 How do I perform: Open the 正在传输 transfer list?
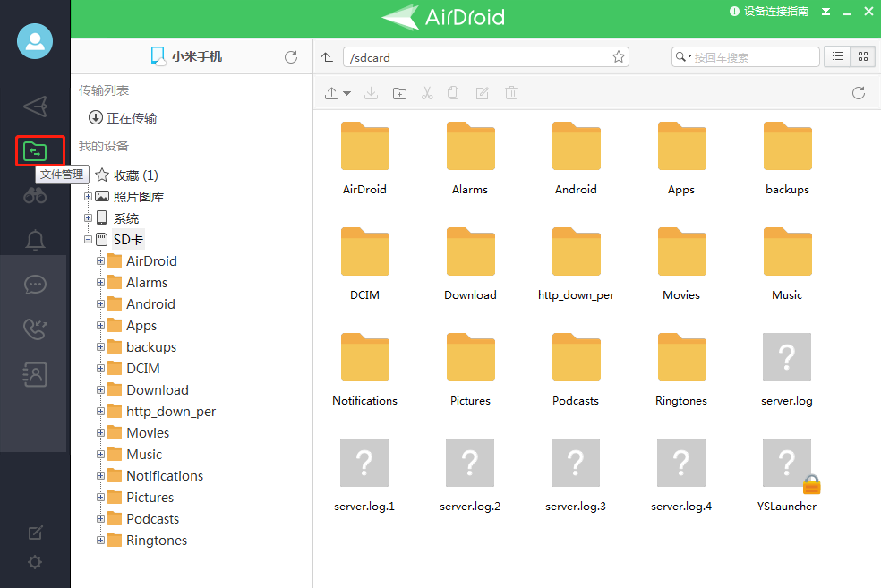[123, 118]
